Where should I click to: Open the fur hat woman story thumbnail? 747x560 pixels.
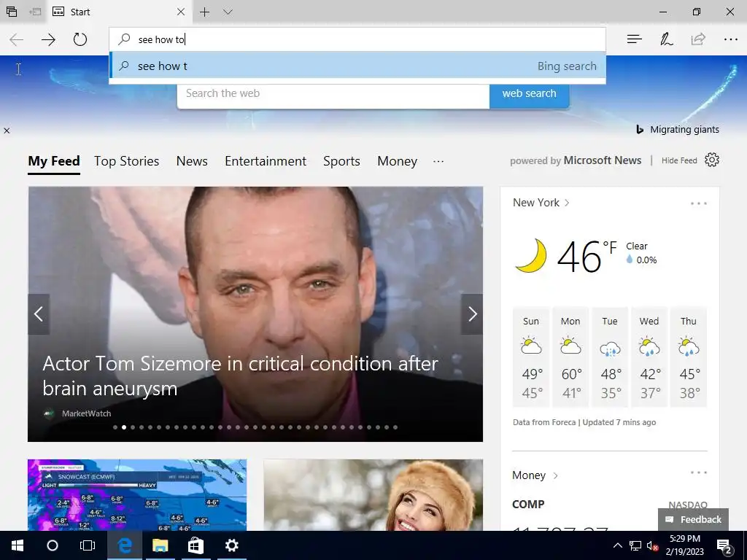[373, 495]
